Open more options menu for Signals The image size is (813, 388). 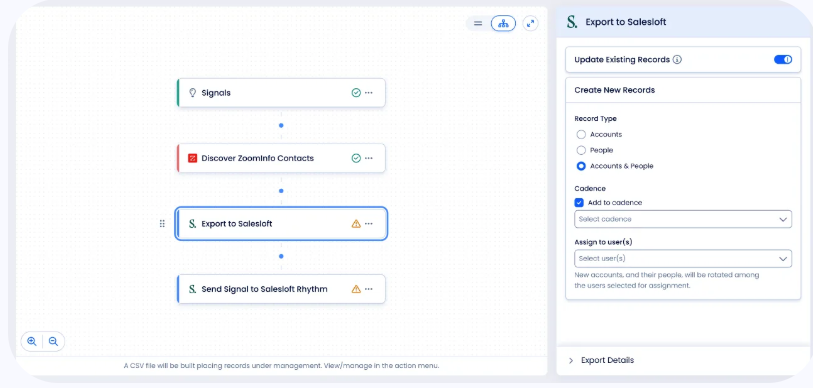pyautogui.click(x=369, y=93)
